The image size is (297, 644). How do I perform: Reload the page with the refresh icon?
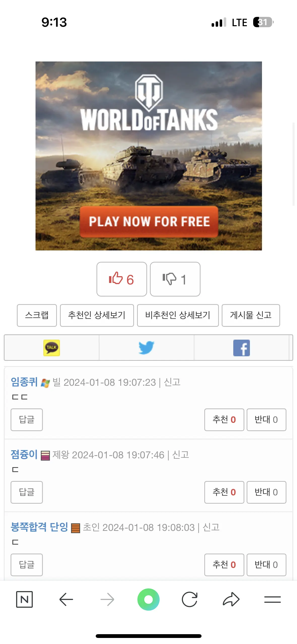[190, 599]
